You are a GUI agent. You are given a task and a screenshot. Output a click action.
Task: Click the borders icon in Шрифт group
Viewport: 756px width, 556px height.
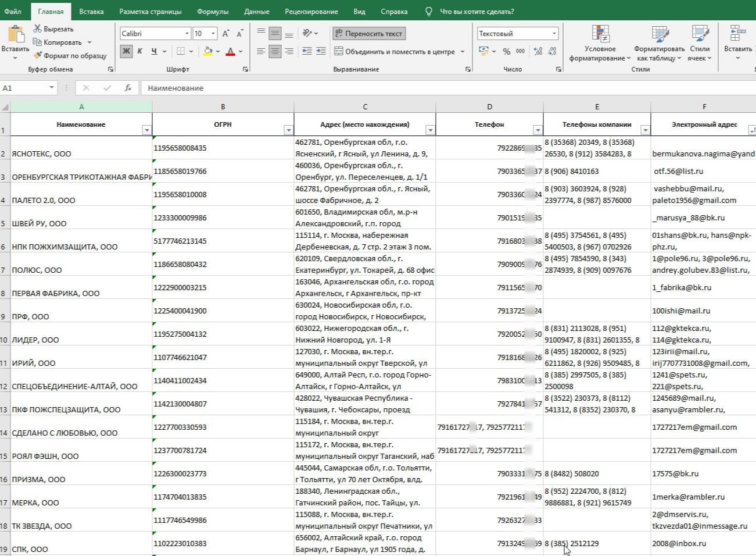[x=181, y=51]
